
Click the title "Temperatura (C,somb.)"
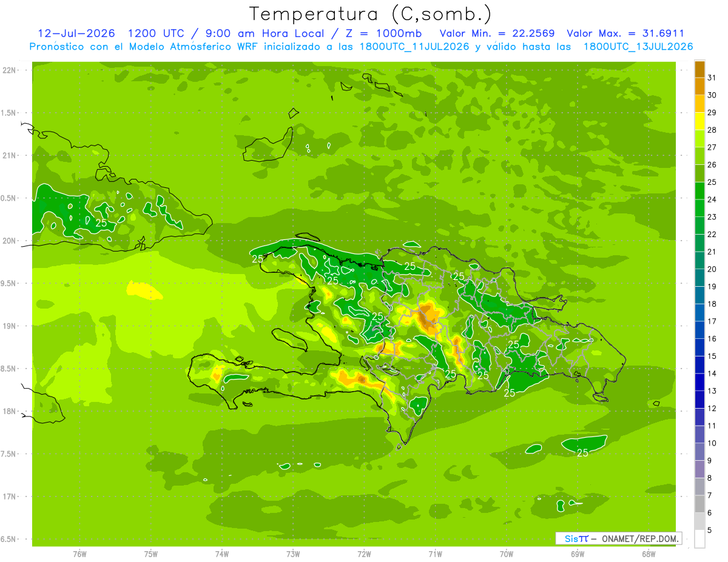click(x=371, y=14)
